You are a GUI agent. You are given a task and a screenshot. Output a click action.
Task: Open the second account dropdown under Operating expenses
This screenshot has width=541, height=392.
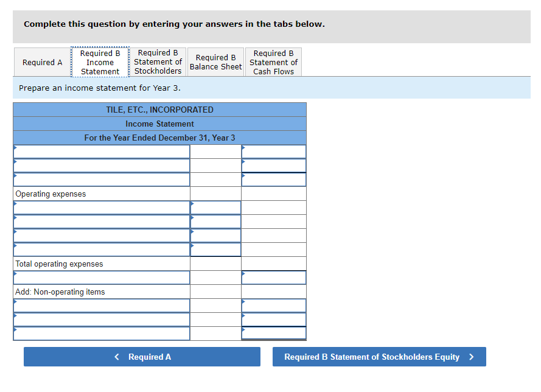point(102,222)
